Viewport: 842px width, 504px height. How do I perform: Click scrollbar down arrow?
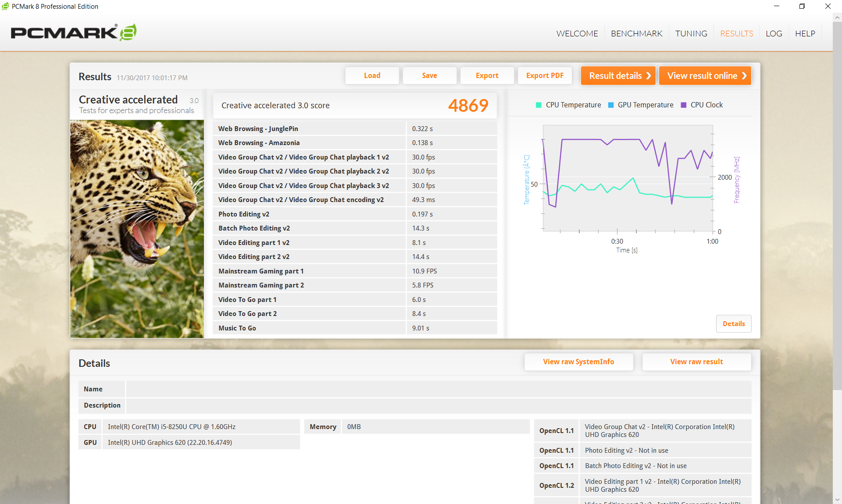[x=837, y=499]
